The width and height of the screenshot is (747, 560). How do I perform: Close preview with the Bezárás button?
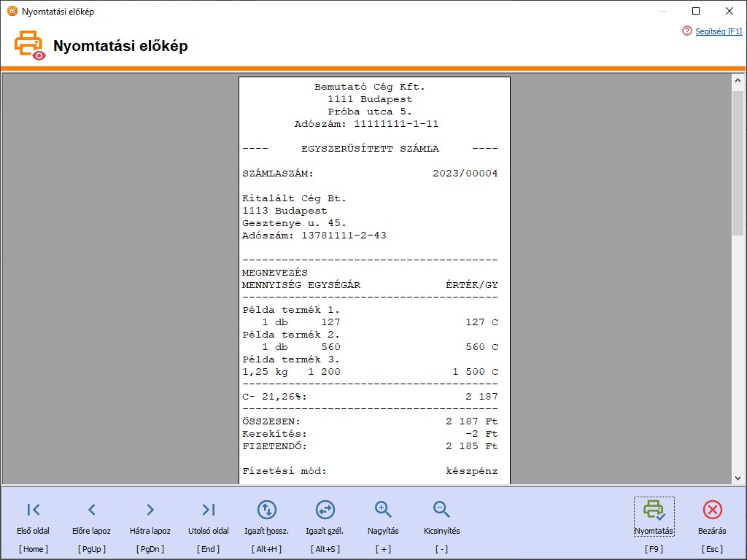[713, 518]
